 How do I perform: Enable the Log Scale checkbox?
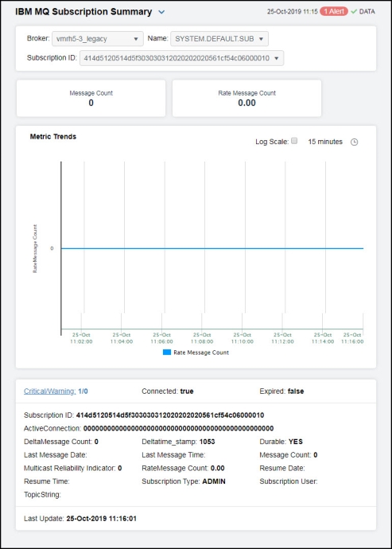(x=294, y=141)
